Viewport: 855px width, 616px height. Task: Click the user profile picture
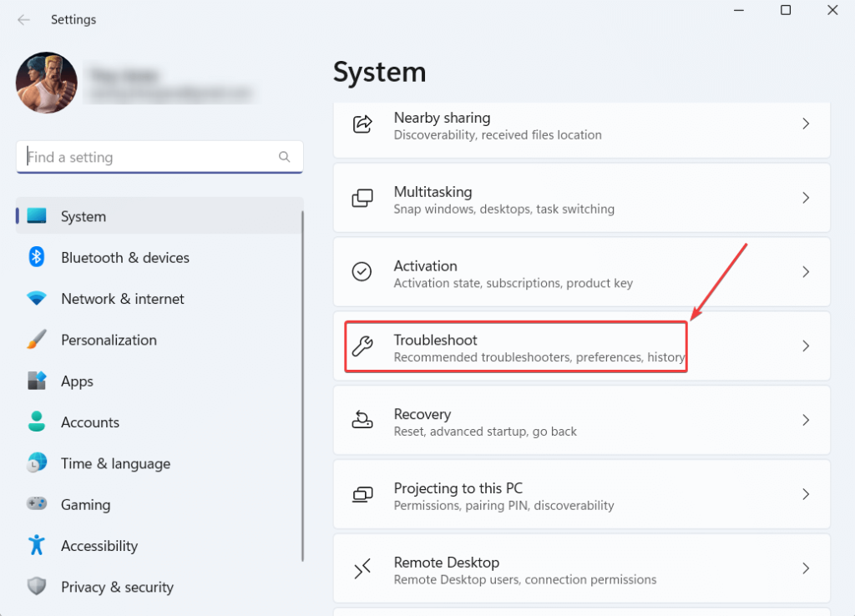(x=47, y=83)
